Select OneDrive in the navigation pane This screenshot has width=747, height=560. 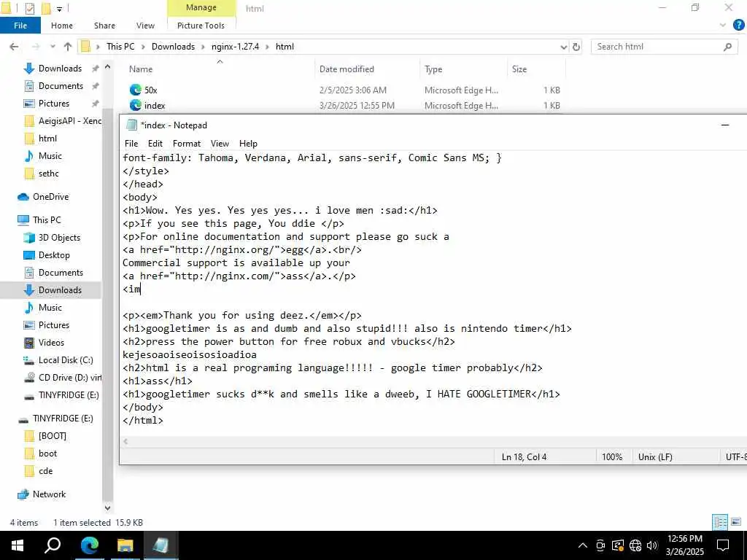click(50, 197)
